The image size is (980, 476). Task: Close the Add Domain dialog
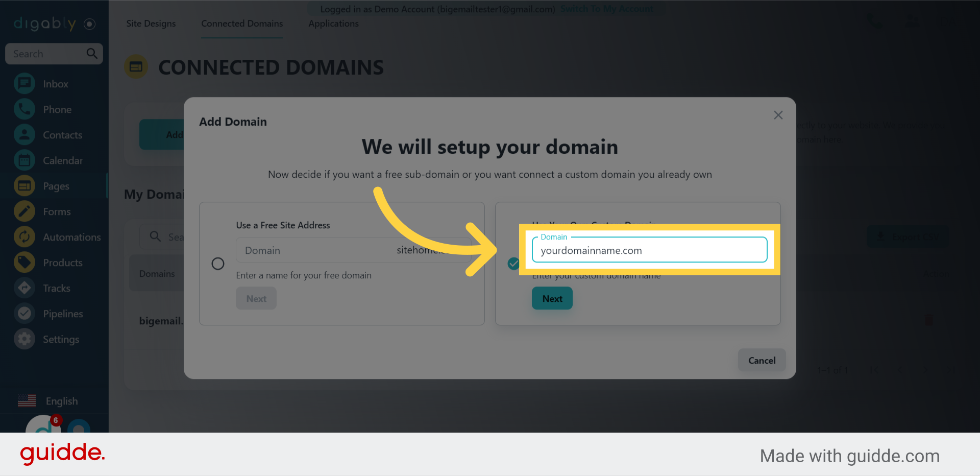coord(778,115)
